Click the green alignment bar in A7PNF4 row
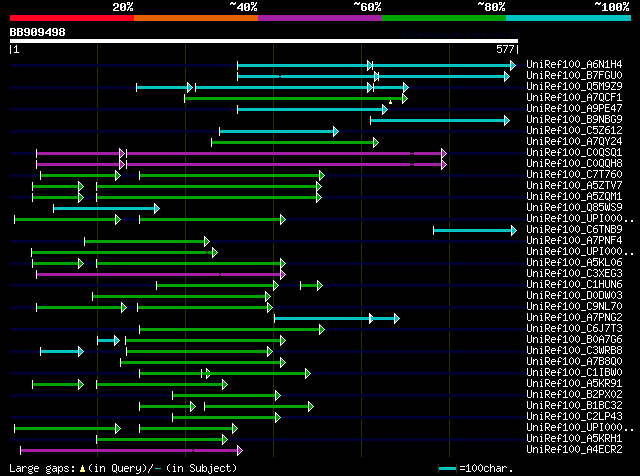 click(x=147, y=242)
